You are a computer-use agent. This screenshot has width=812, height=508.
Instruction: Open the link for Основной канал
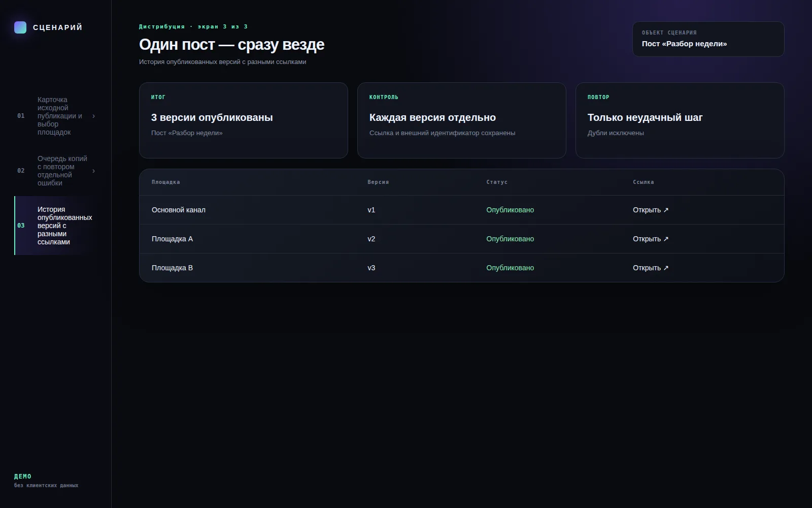tap(651, 210)
